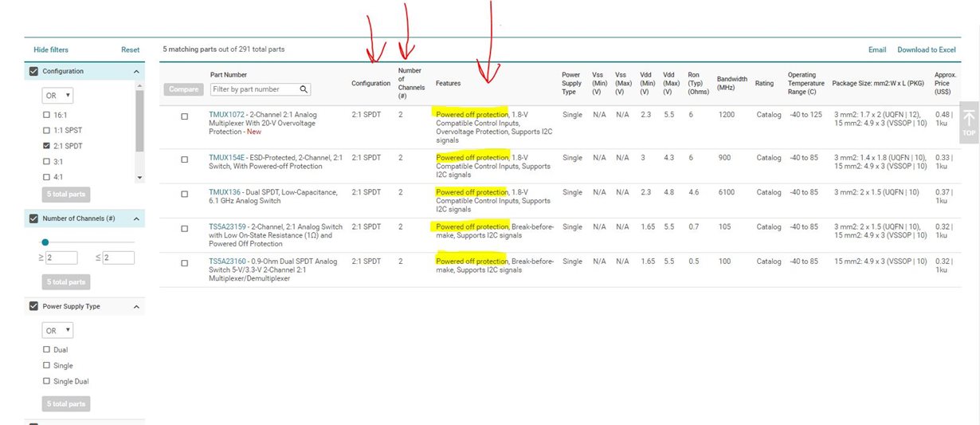Check the 4:1 configuration option
Screen dimensions: 980x425
[46, 177]
